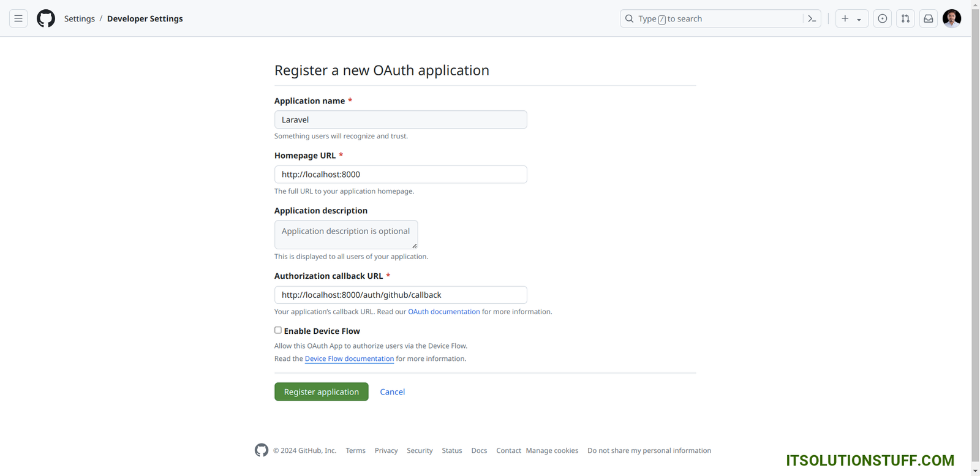Go to Settings breadcrumb
This screenshot has width=980, height=476.
pos(80,19)
